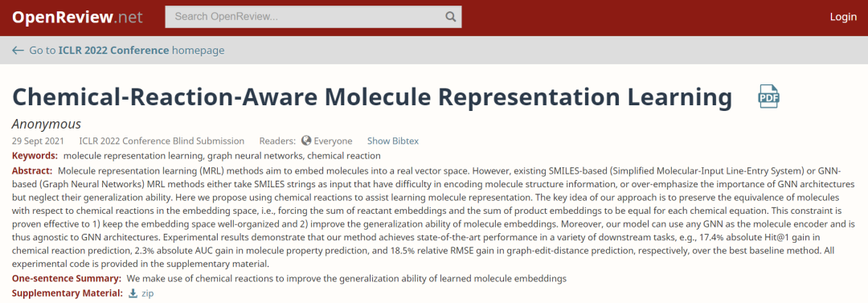Click the paper title heading
Screen dimensions: 868x303
click(x=372, y=96)
